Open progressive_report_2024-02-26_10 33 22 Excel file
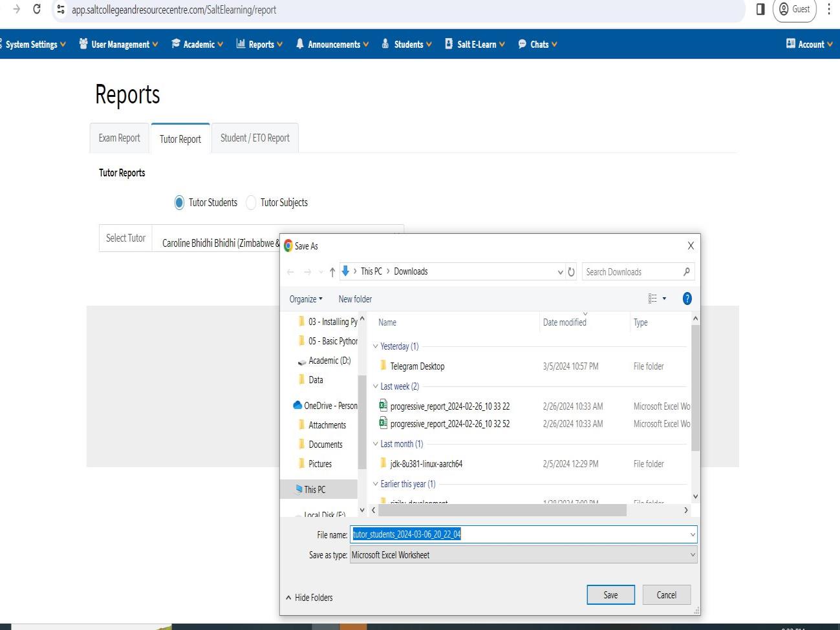This screenshot has width=840, height=630. coord(449,406)
